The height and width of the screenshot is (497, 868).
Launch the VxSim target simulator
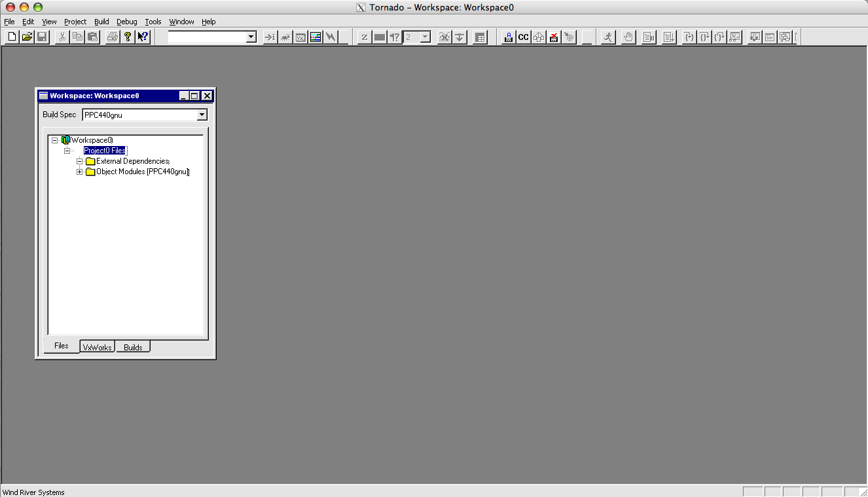(x=300, y=37)
